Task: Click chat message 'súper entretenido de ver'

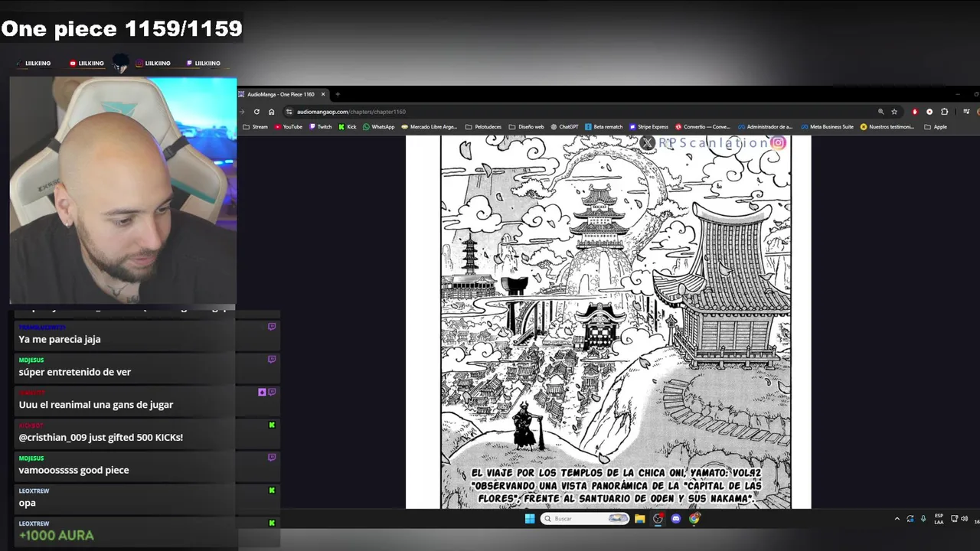Action: point(75,372)
